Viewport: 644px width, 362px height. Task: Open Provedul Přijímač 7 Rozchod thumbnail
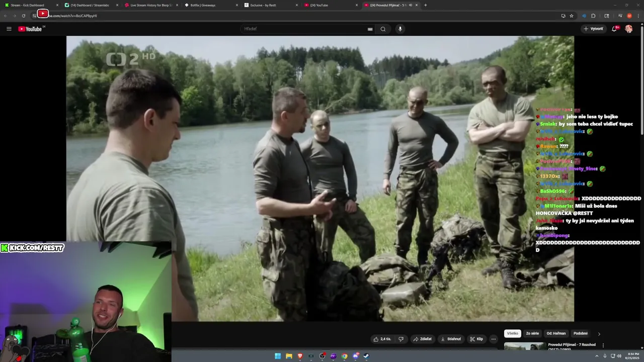pos(524,346)
